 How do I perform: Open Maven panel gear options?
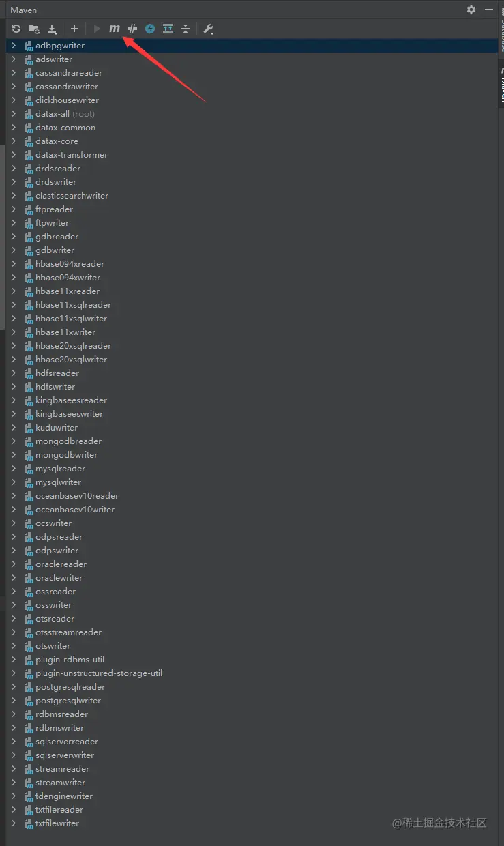click(x=471, y=10)
